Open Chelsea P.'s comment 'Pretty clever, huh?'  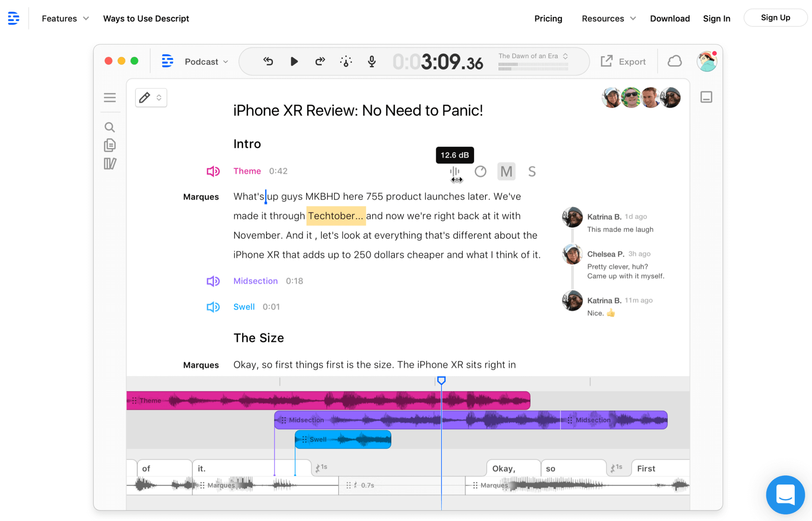click(625, 271)
